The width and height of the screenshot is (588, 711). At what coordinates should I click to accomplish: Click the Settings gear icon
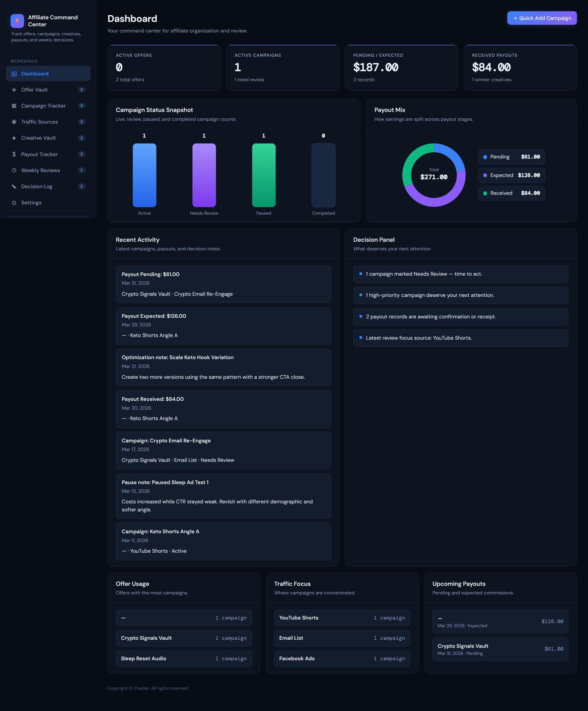tap(14, 203)
